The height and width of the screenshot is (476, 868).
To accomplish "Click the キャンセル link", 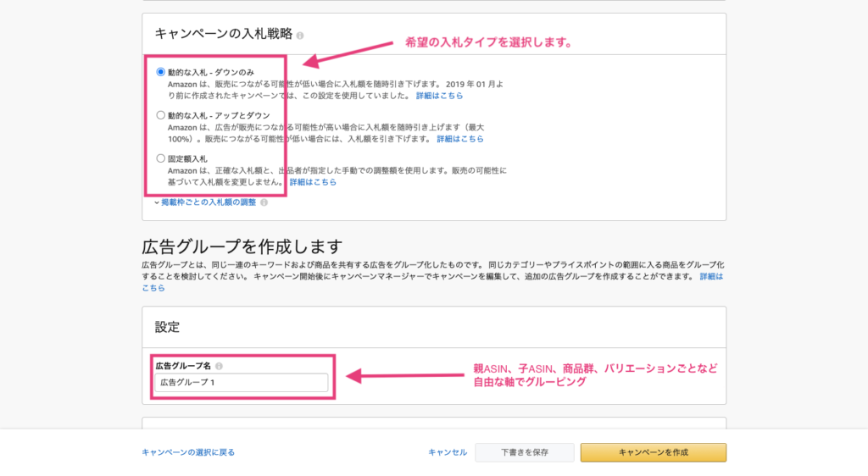I will coord(448,452).
